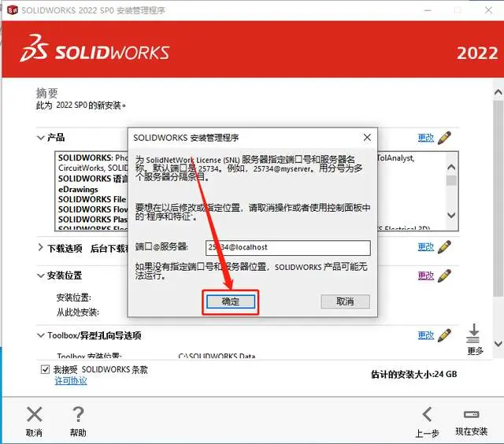Screen dimensions: 504x444
Task: Select SOLIDWORKS File row in product list
Action: tap(92, 199)
